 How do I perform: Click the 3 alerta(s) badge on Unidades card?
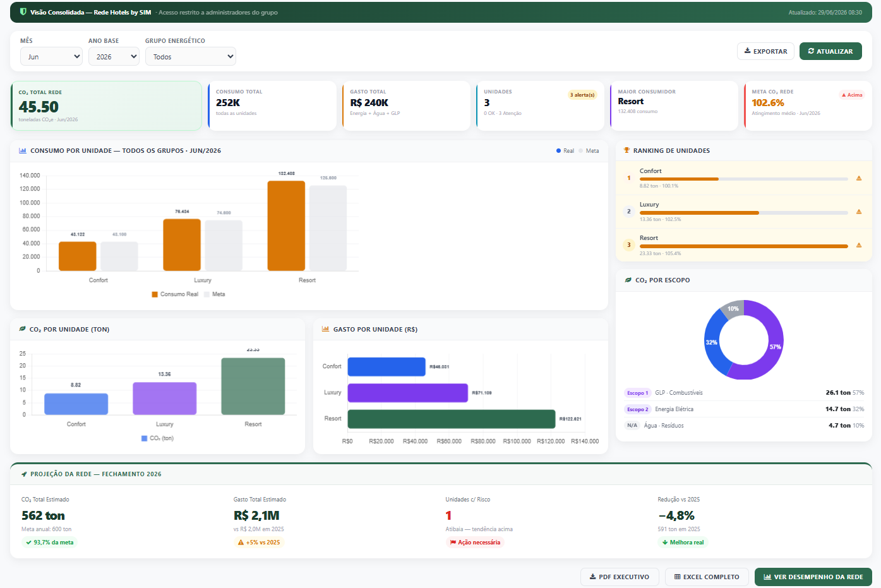[x=582, y=95]
